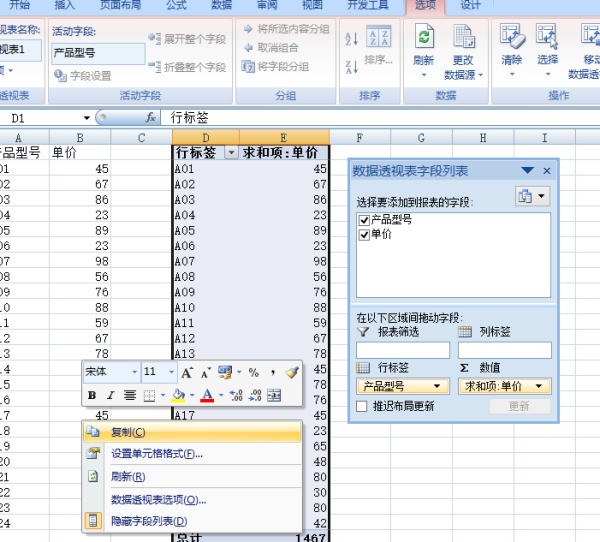The height and width of the screenshot is (542, 600).
Task: Click the formula bar showing 行标签
Action: 381,118
